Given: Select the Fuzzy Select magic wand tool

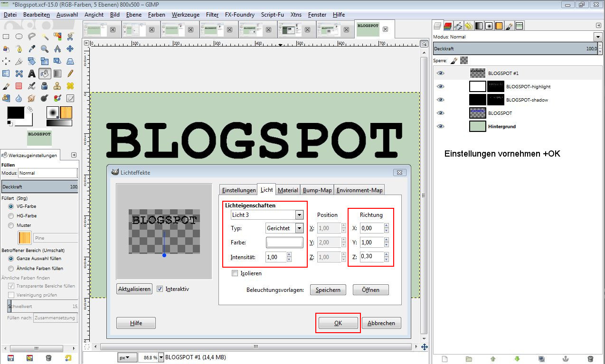Looking at the screenshot, I should [x=45, y=36].
